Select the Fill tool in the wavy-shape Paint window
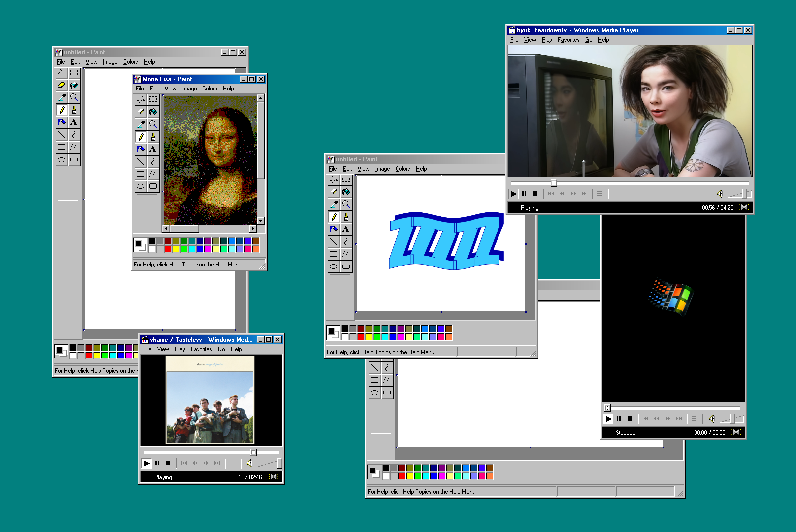The height and width of the screenshot is (532, 796). pyautogui.click(x=346, y=192)
